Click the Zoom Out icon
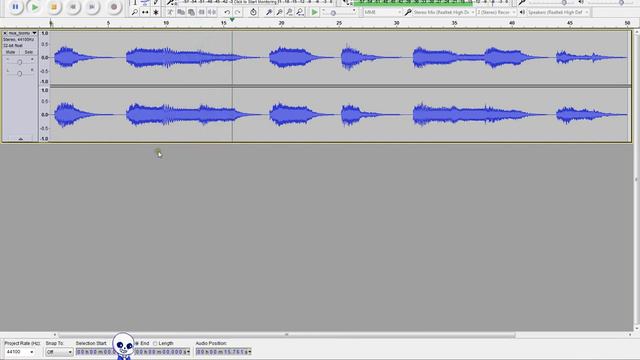 pyautogui.click(x=279, y=12)
